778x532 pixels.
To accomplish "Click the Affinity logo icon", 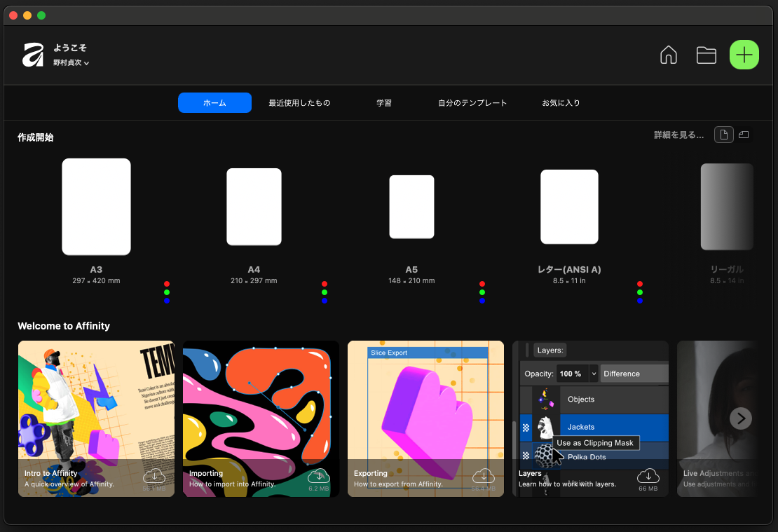I will (x=33, y=55).
